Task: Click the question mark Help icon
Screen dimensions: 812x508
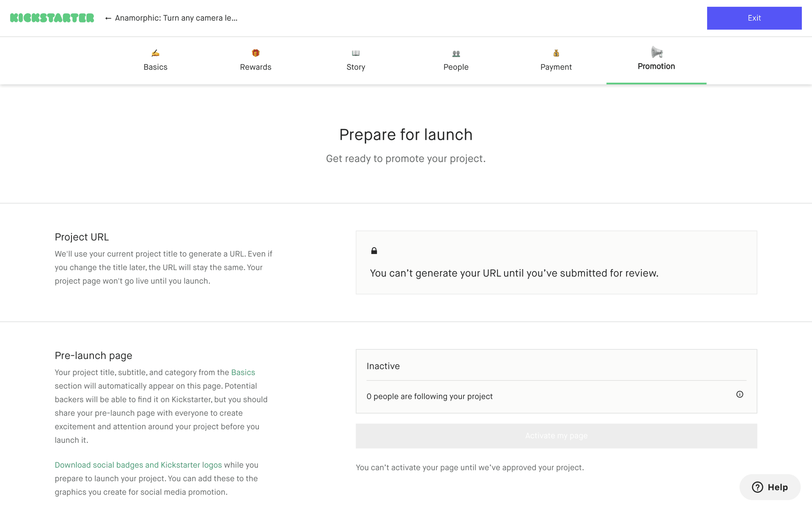Action: pos(757,487)
